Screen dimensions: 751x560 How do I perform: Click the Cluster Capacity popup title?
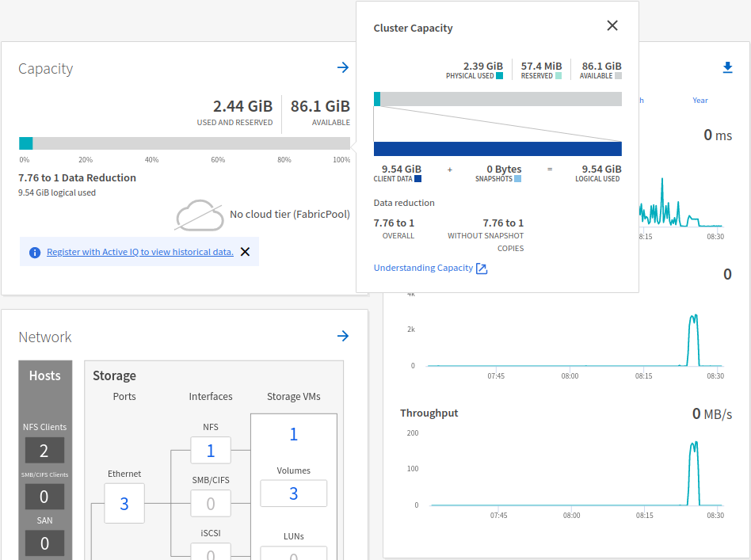(413, 29)
